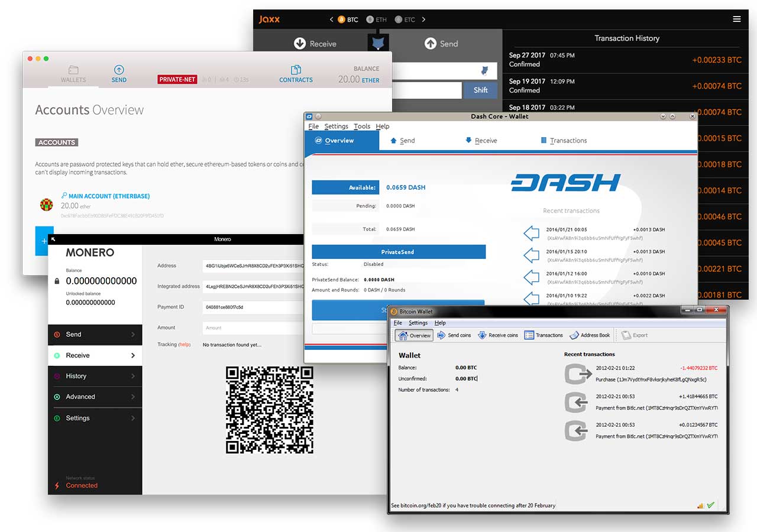
Task: Click the Main Account (Etherbase) link
Action: (x=109, y=196)
